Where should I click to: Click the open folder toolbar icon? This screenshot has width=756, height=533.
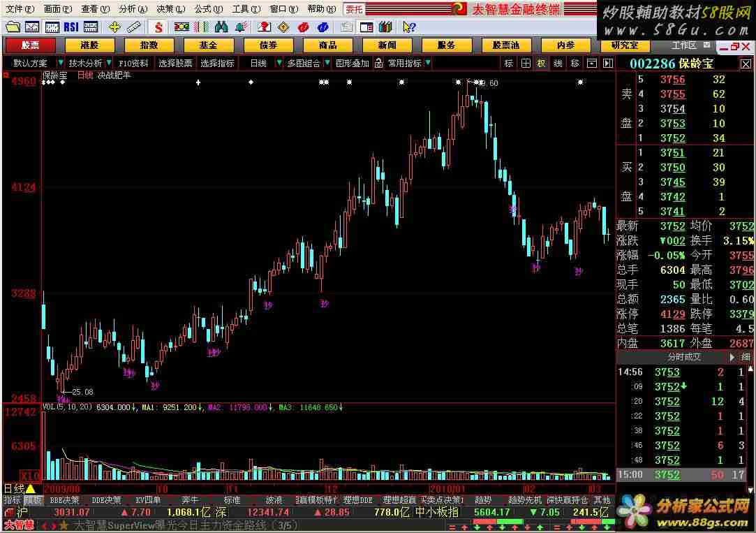click(x=13, y=27)
